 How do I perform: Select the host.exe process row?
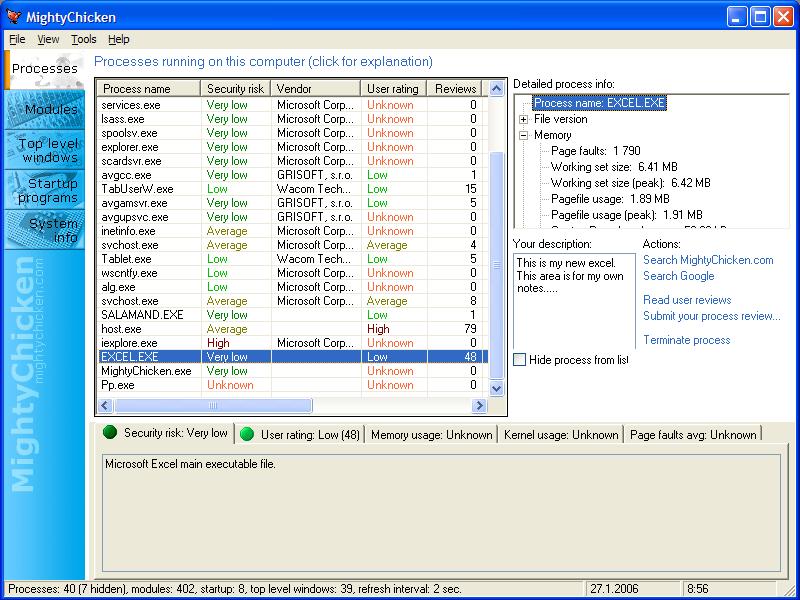[x=293, y=329]
